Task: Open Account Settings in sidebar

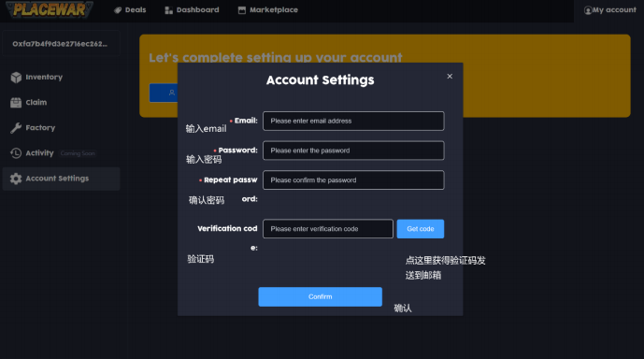Action: [x=61, y=179]
